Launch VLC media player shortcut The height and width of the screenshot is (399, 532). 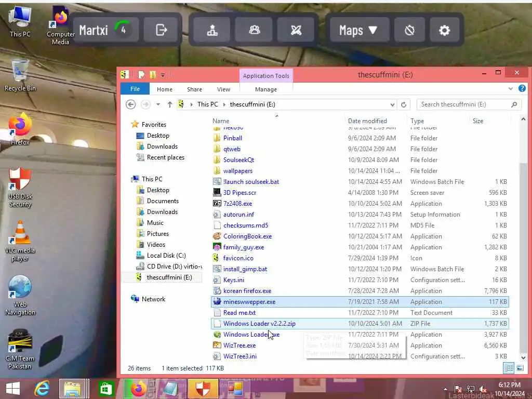[20, 241]
